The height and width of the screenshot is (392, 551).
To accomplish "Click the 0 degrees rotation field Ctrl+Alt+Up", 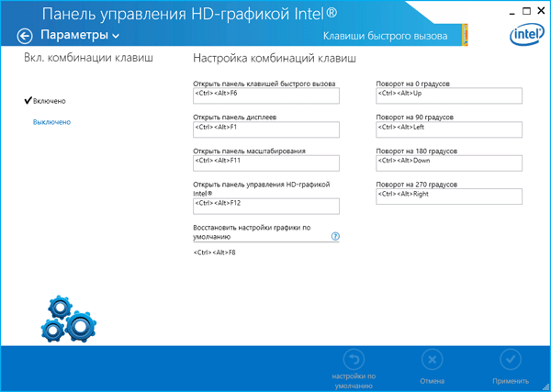I will [x=449, y=95].
